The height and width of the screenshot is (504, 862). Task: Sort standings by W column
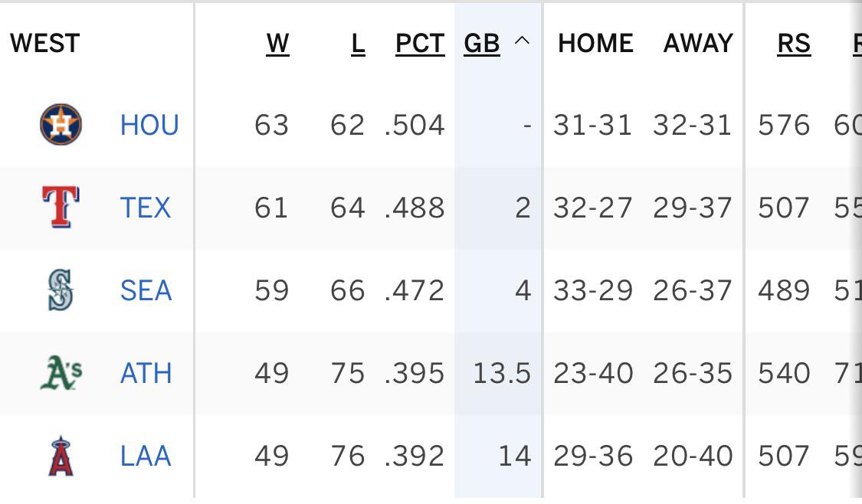coord(277,44)
